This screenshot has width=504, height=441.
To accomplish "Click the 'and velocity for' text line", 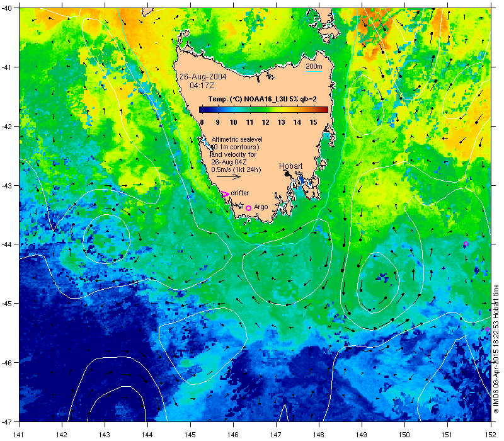I will [234, 154].
